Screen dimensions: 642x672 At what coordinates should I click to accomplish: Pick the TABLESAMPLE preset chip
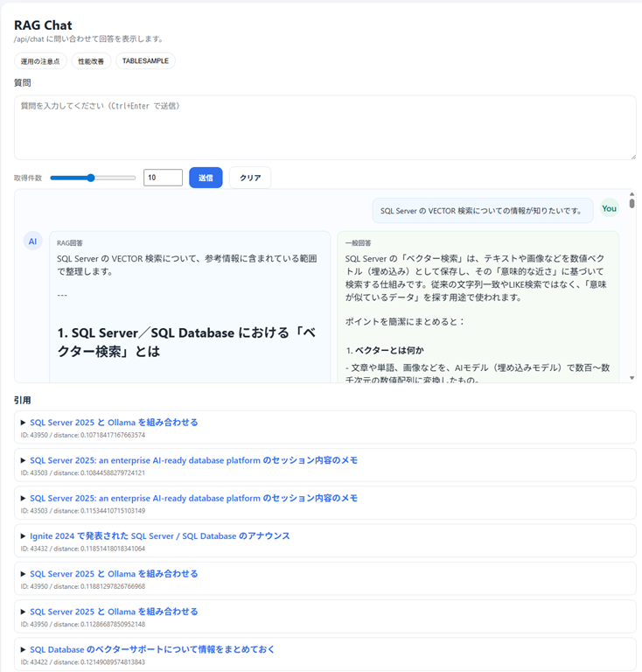145,61
